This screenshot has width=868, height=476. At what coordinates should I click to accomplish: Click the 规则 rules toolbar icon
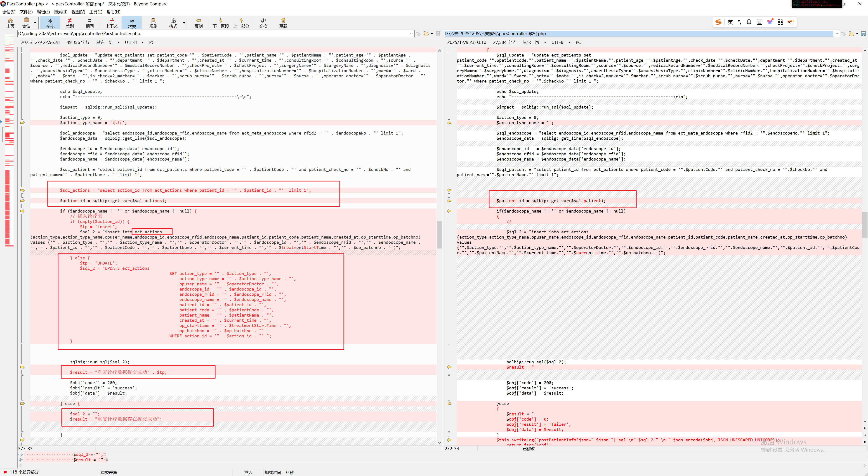click(x=153, y=23)
